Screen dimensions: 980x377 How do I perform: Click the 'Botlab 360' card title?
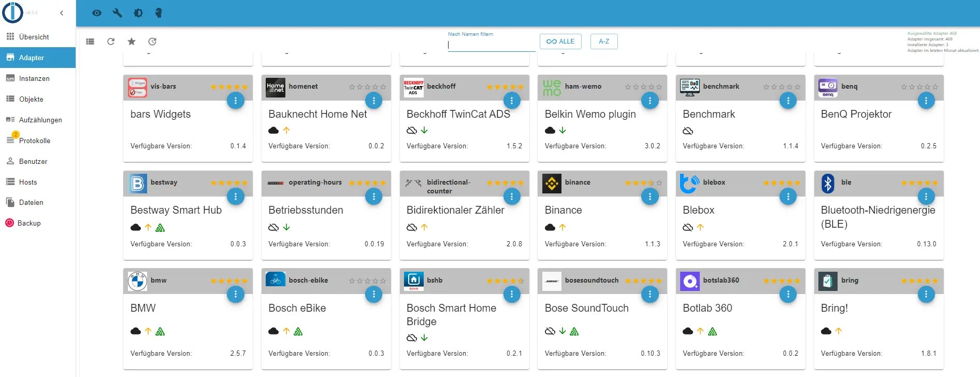(708, 308)
